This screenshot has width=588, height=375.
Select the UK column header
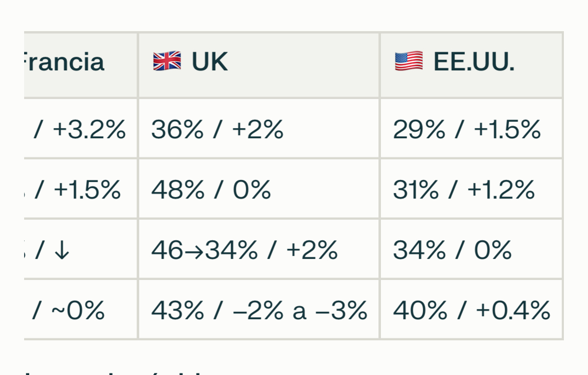[259, 65]
